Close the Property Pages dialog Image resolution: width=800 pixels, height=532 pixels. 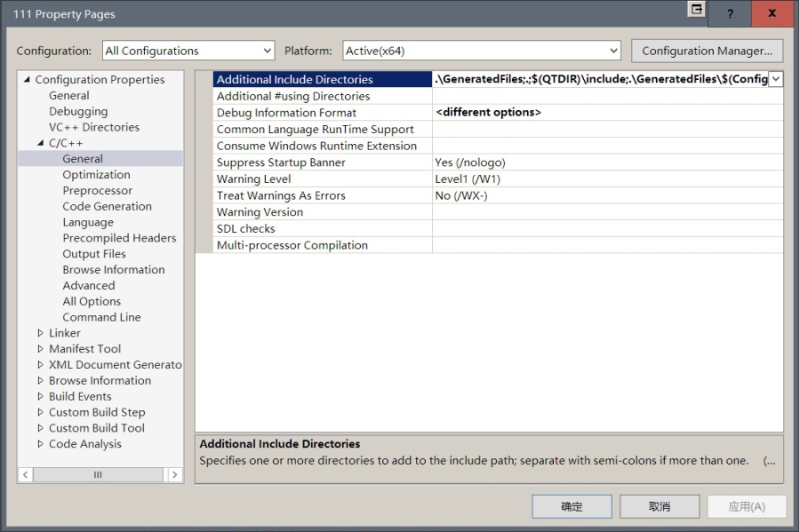pos(772,13)
